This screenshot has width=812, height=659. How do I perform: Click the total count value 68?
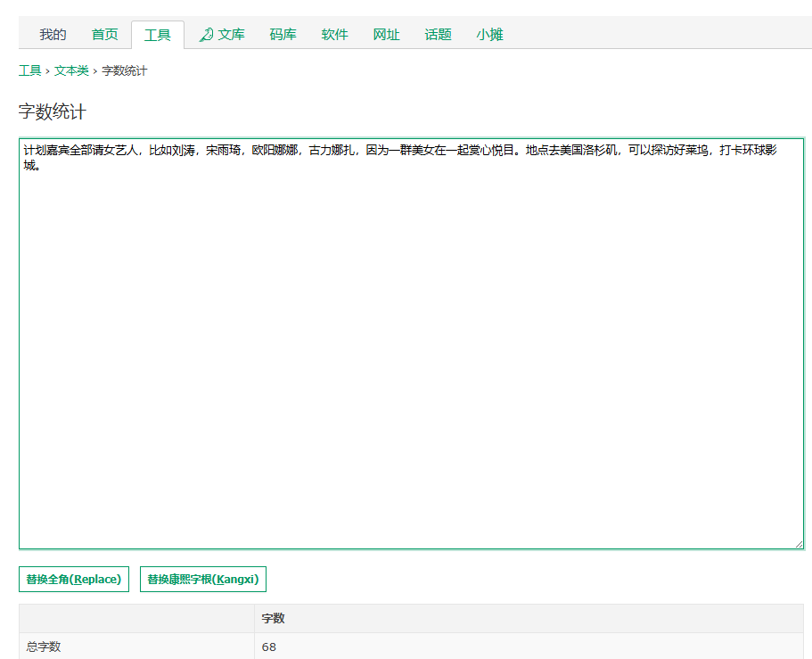269,647
